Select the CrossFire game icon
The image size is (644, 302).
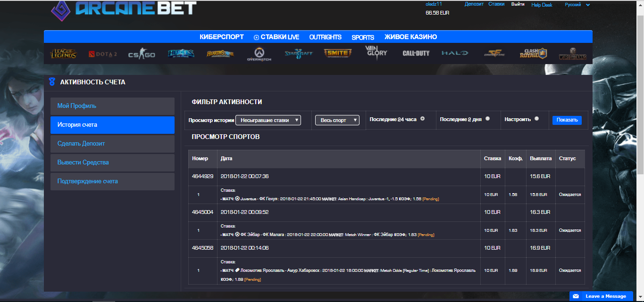pos(493,54)
